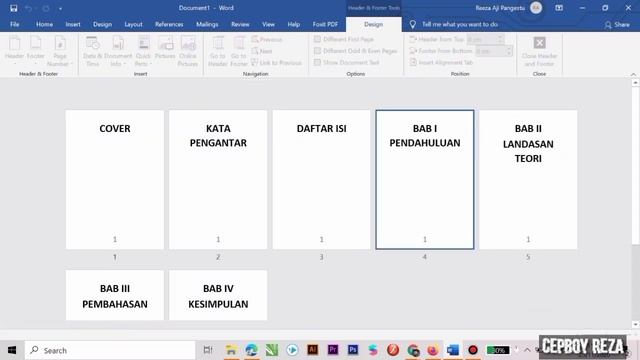Go to Header

(x=218, y=51)
